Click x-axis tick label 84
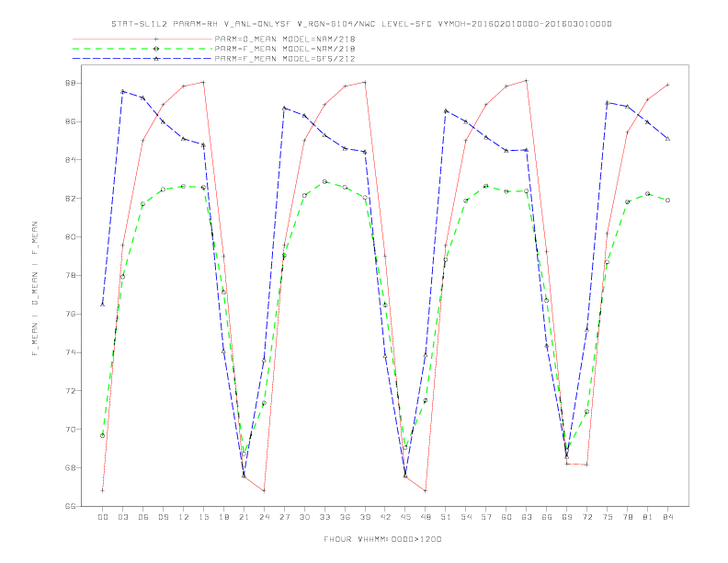The height and width of the screenshot is (563, 728). coord(668,517)
